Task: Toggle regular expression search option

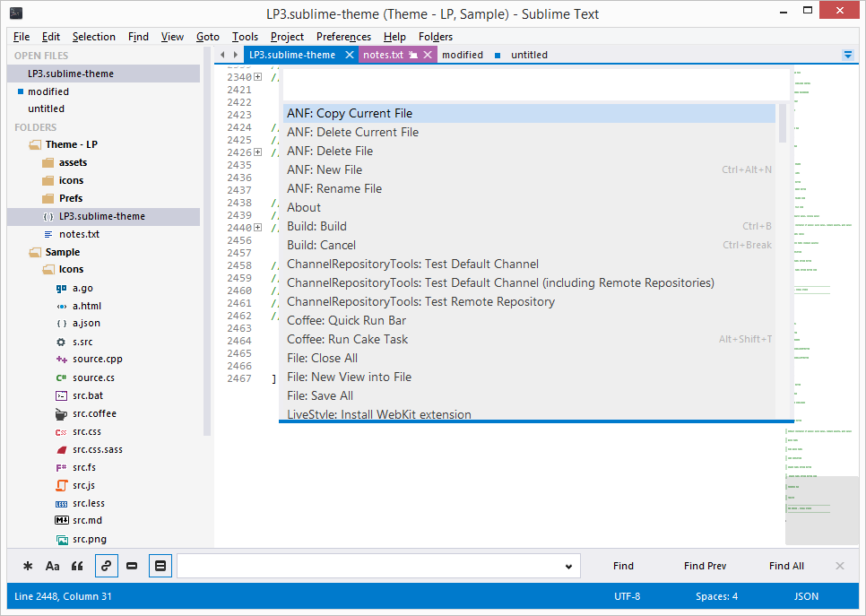Action: coord(28,566)
